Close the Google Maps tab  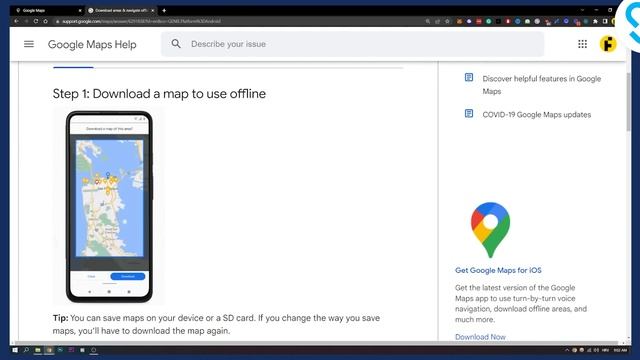(x=80, y=10)
